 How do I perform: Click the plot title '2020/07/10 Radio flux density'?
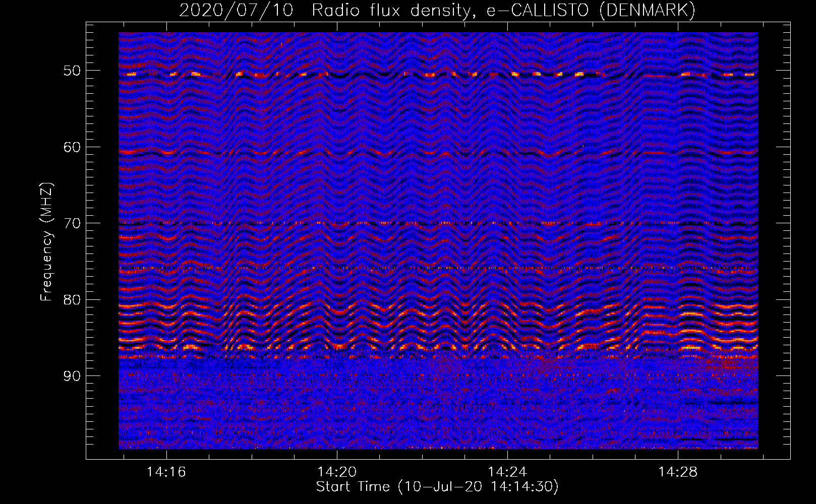(437, 10)
